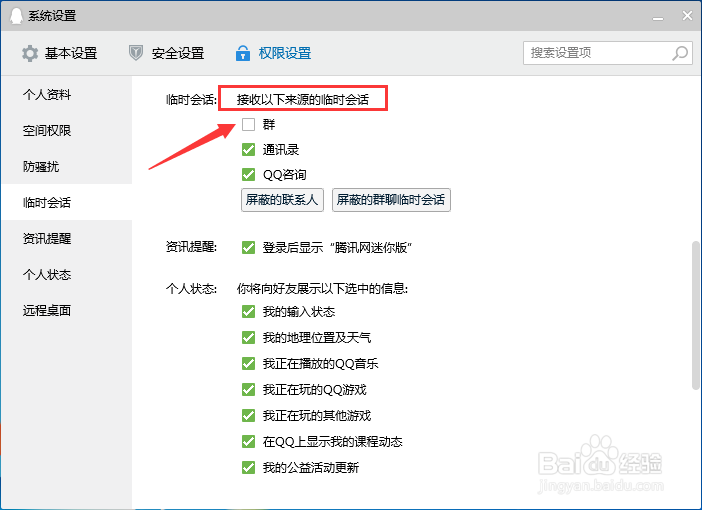This screenshot has height=510, width=702.
Task: Uncheck 在QQ上显示我的课程动态
Action: [x=248, y=441]
